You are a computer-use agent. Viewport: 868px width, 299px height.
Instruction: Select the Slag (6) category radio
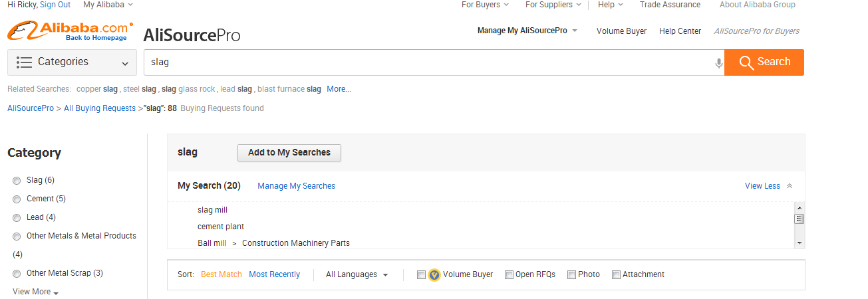pos(17,181)
